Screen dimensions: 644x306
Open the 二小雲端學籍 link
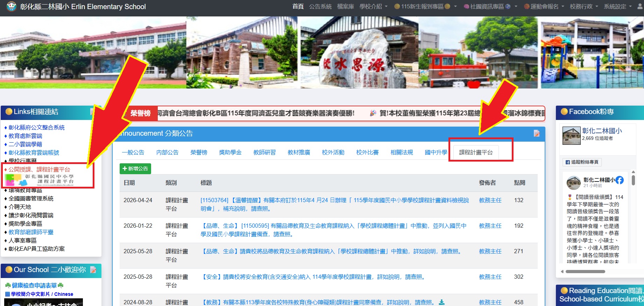click(x=25, y=144)
